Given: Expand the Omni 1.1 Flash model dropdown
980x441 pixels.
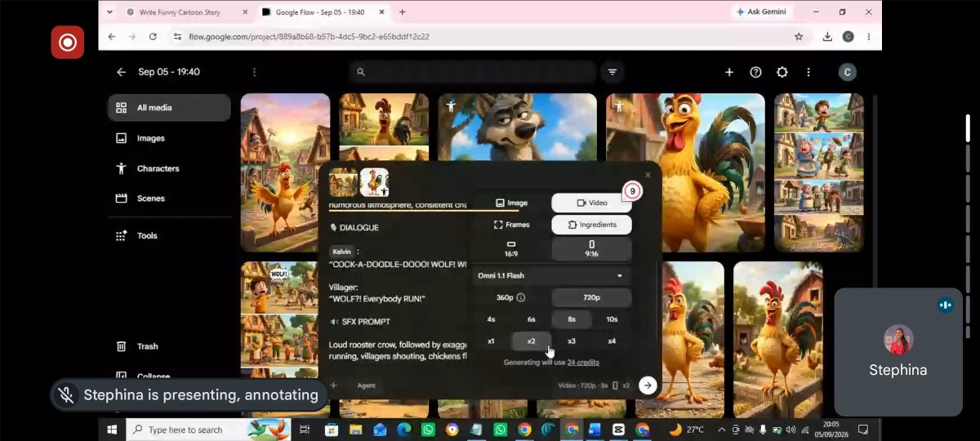Looking at the screenshot, I should (552, 276).
